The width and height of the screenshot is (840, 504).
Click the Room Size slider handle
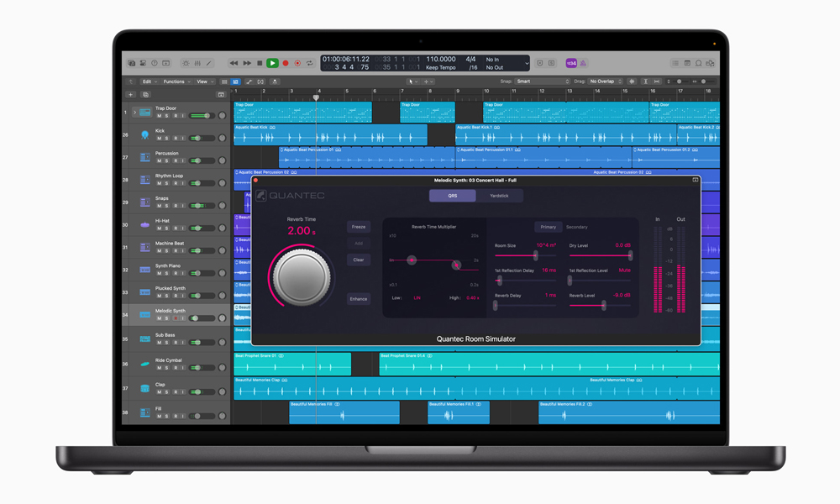click(536, 255)
